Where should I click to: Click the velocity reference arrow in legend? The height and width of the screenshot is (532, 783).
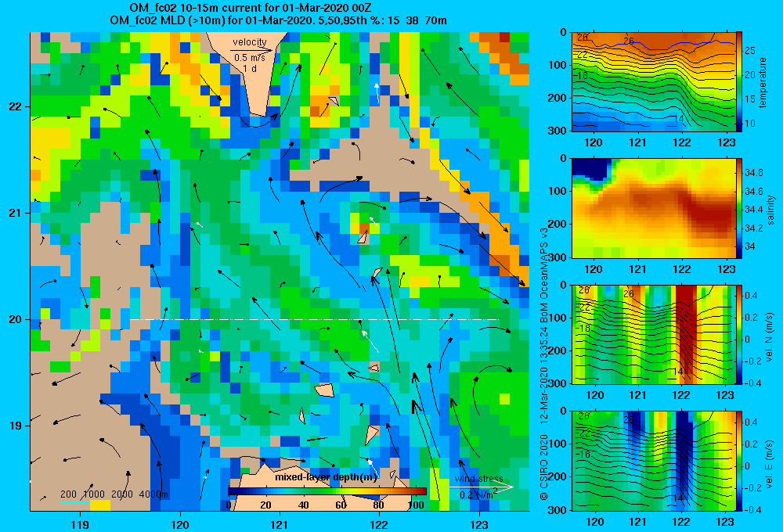(x=251, y=50)
